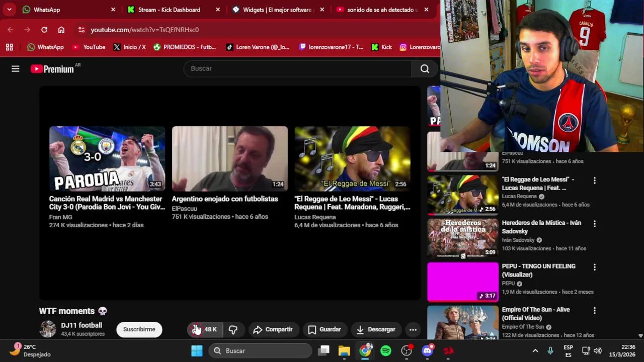Click the Windows Start button
The image size is (644, 362).
[197, 350]
